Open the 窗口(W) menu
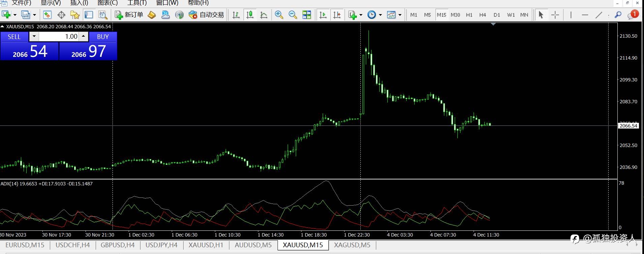This screenshot has height=254, width=644. [167, 3]
